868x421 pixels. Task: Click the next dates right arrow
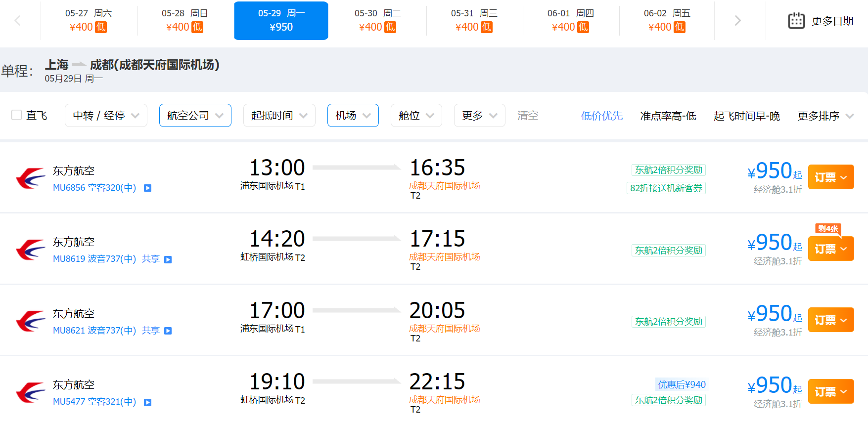(x=737, y=21)
